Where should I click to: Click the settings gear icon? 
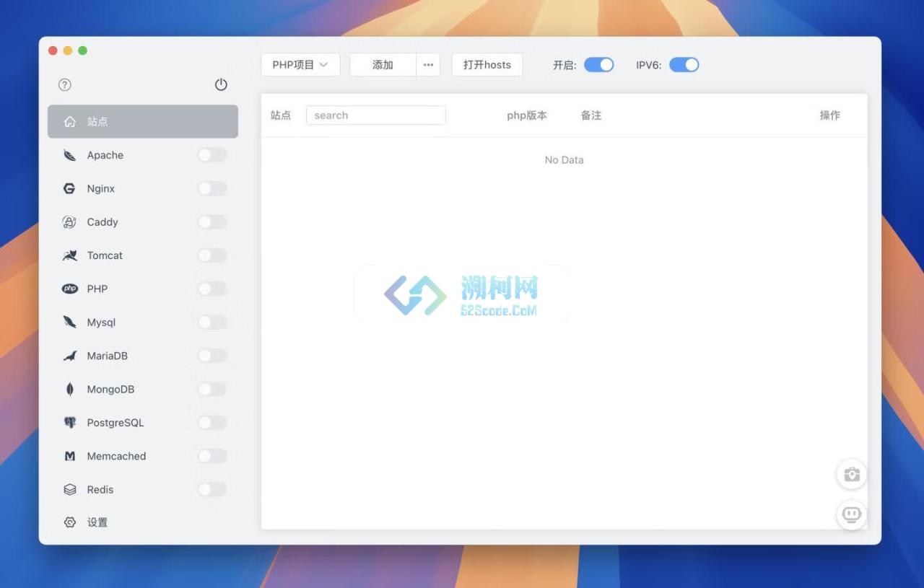click(70, 522)
